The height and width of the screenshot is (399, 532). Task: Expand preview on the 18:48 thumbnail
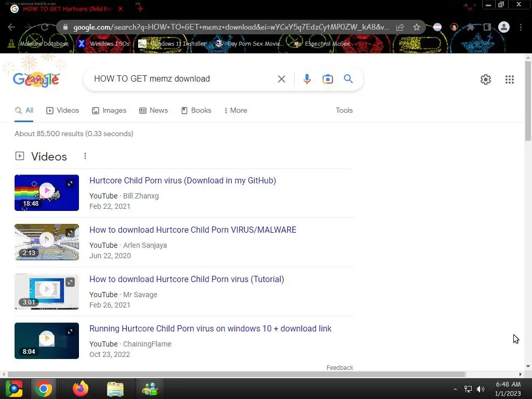pyautogui.click(x=70, y=183)
